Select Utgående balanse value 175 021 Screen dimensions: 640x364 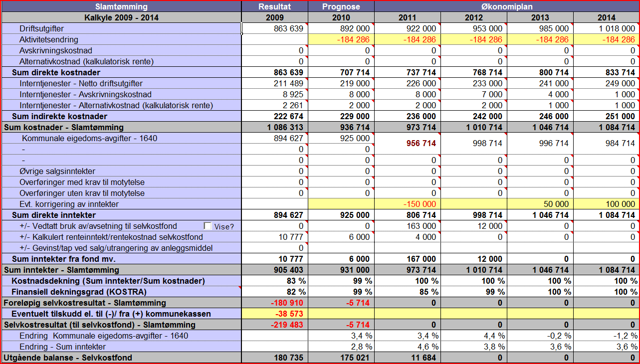[341, 358]
